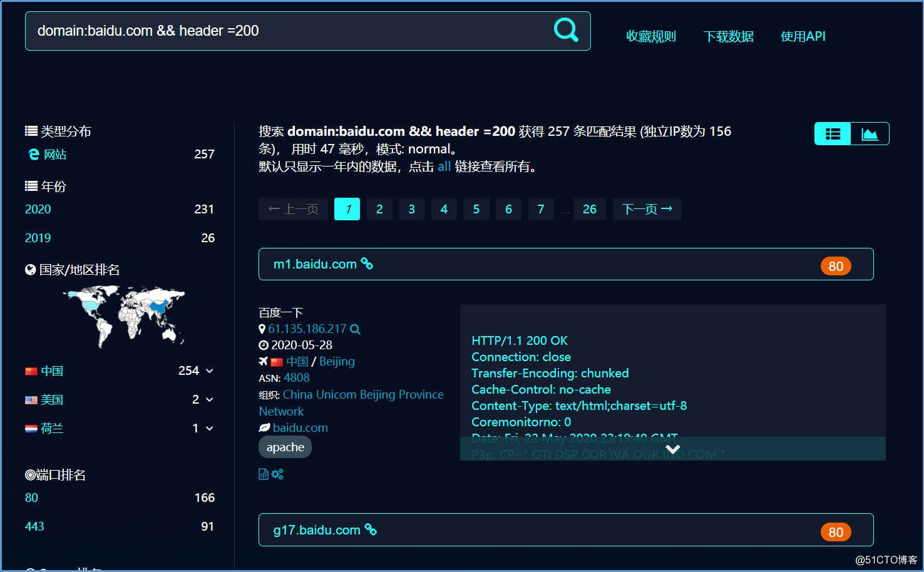Expand the HTTP header with down chevron
924x572 pixels.
(673, 449)
